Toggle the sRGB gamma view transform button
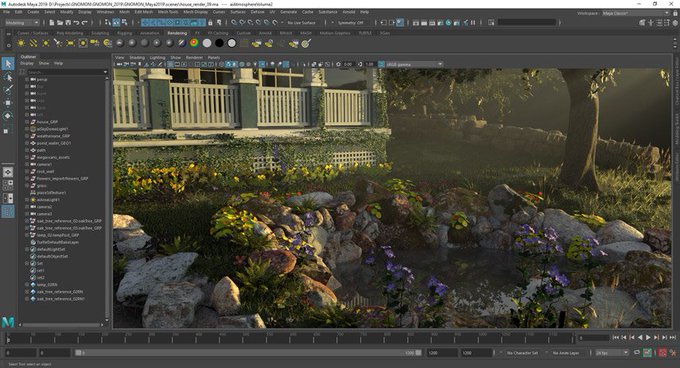Screen dimensions: 680x368 [381, 64]
